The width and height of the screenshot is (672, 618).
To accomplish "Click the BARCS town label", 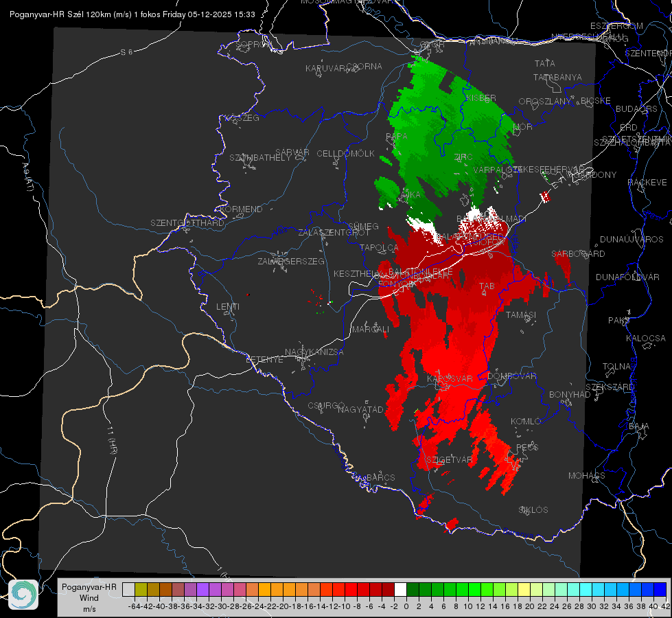I will pyautogui.click(x=381, y=477).
